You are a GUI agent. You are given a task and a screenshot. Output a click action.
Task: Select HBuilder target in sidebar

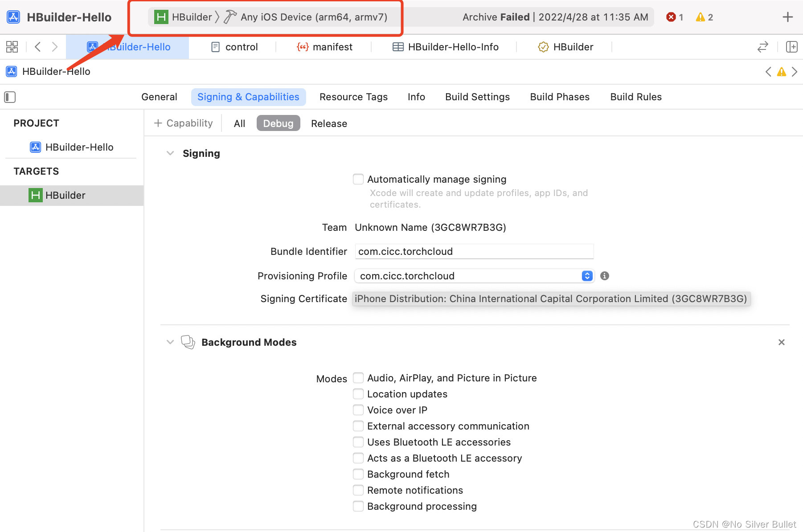(x=72, y=196)
